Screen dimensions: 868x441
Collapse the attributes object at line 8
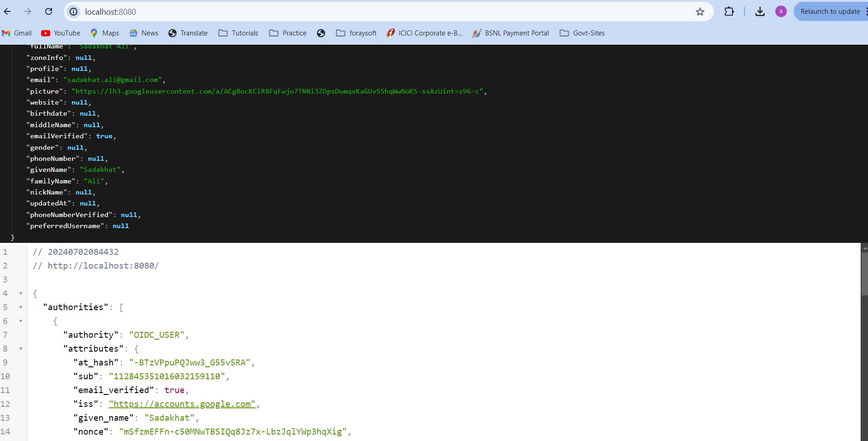click(21, 349)
